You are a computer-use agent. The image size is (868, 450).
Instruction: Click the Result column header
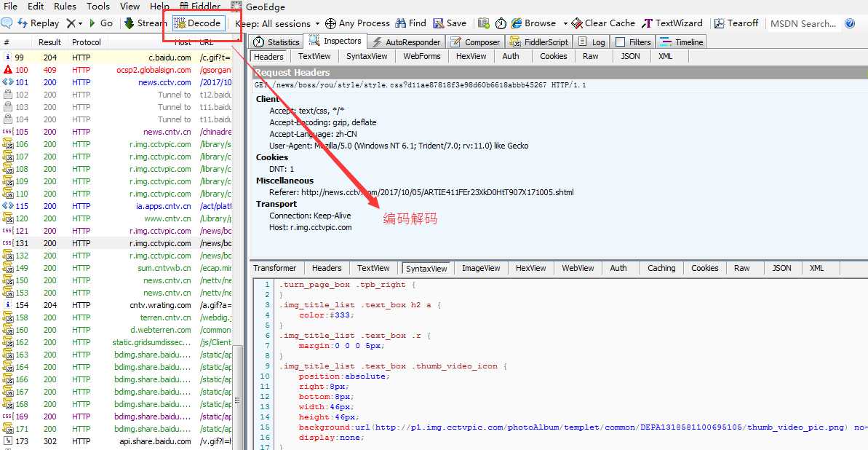point(49,42)
